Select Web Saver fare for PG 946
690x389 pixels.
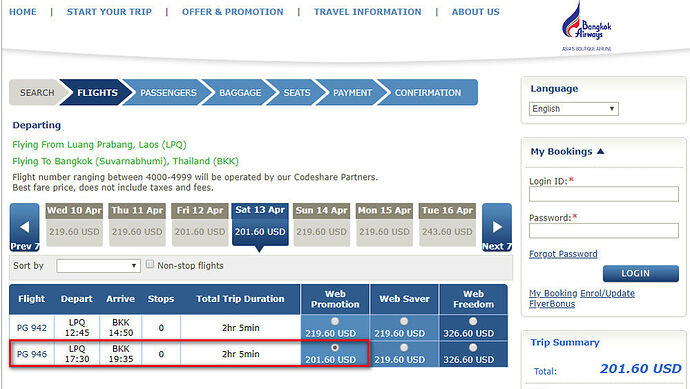pyautogui.click(x=404, y=348)
